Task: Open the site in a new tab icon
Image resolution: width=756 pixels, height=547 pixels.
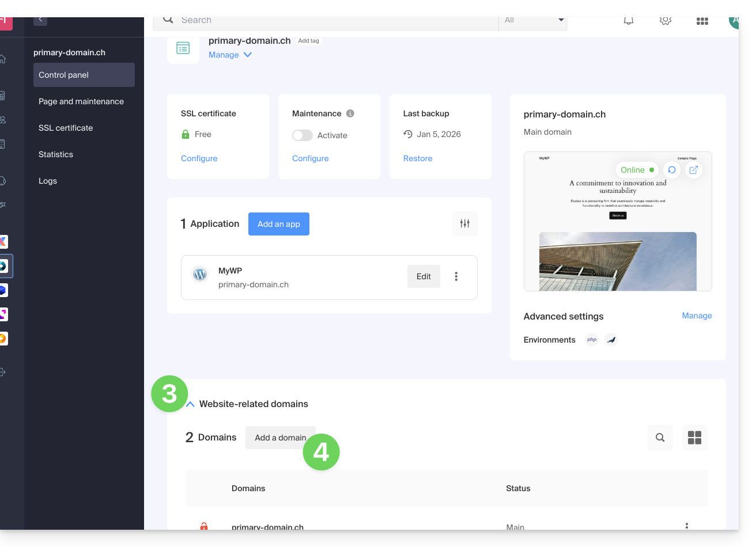Action: tap(694, 170)
